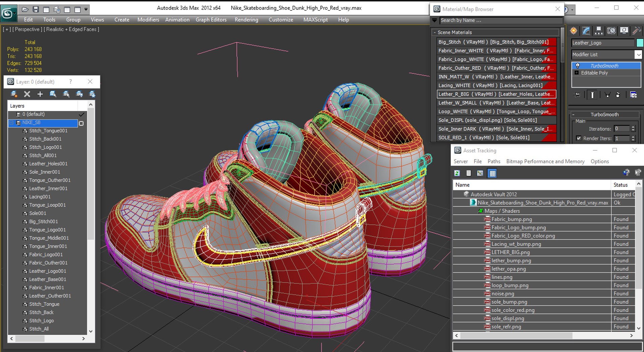Open the MAXScript menu
The width and height of the screenshot is (644, 352).
pyautogui.click(x=316, y=20)
